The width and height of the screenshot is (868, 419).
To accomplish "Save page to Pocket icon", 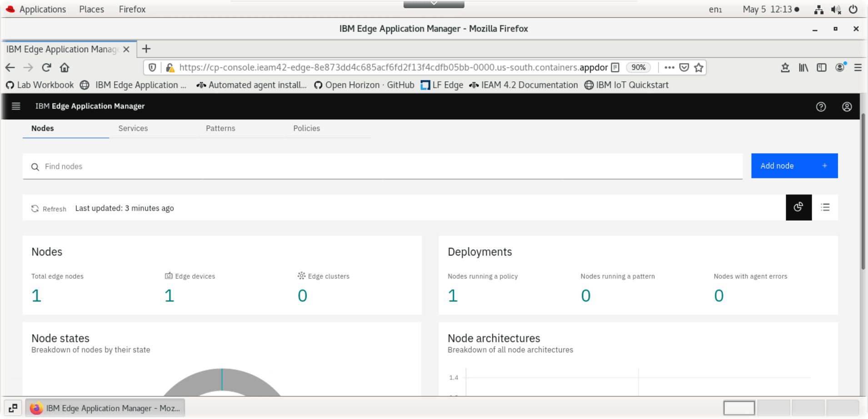I will pos(684,68).
